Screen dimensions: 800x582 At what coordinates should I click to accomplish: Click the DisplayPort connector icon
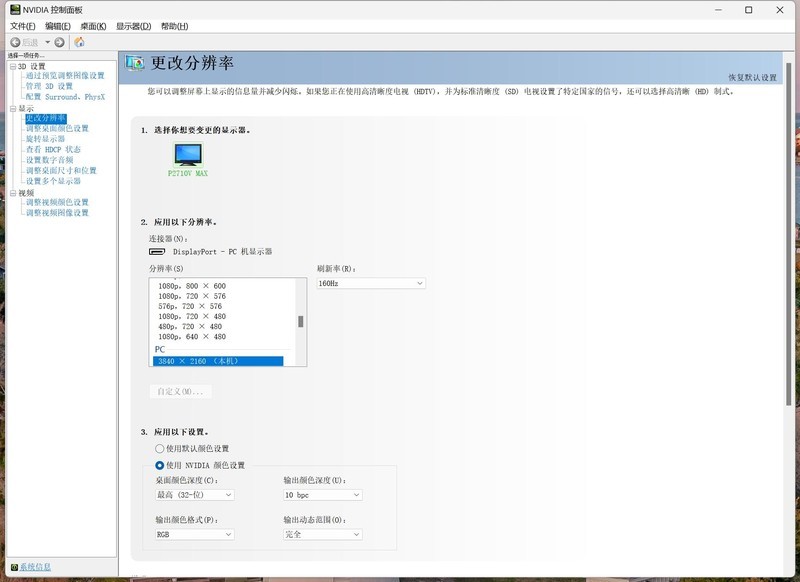(x=157, y=253)
